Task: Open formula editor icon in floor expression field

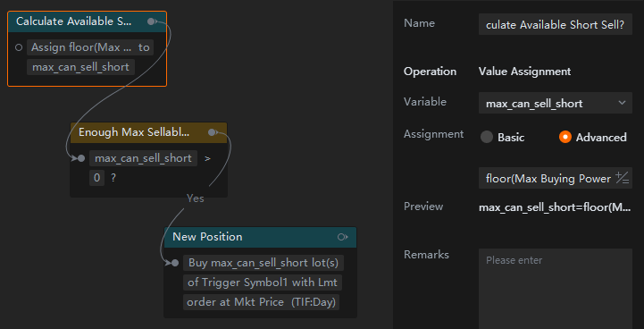Action: [x=623, y=178]
